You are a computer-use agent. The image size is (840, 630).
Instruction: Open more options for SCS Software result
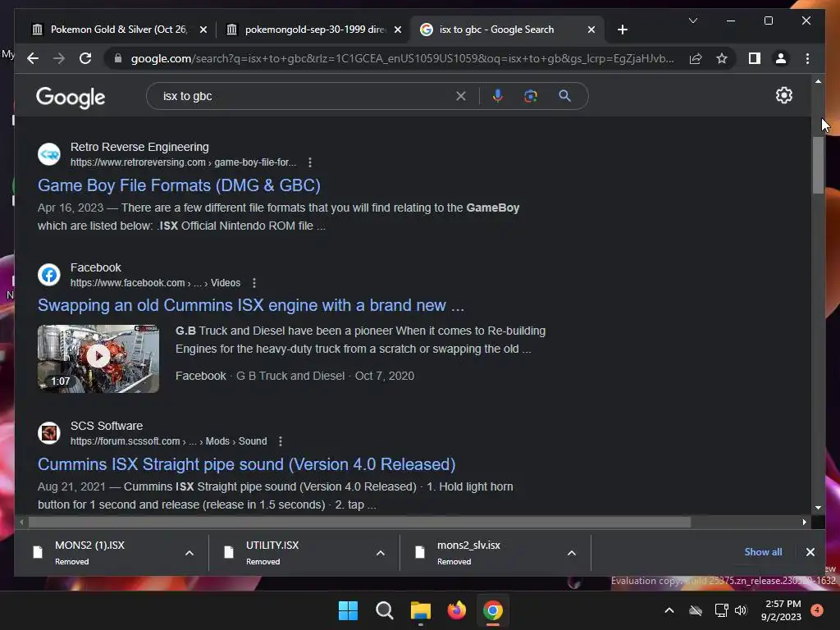coord(281,441)
